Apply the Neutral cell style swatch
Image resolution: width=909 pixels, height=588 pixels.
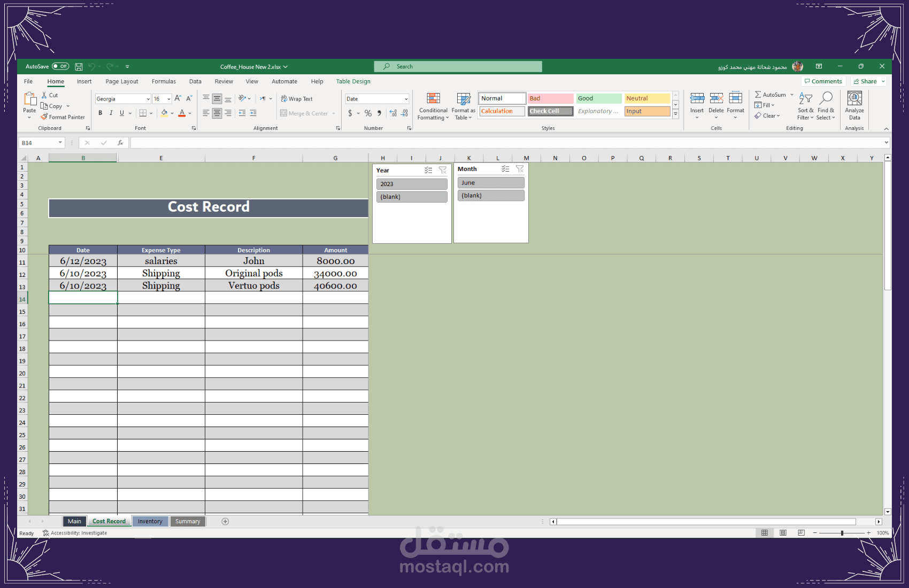[647, 98]
